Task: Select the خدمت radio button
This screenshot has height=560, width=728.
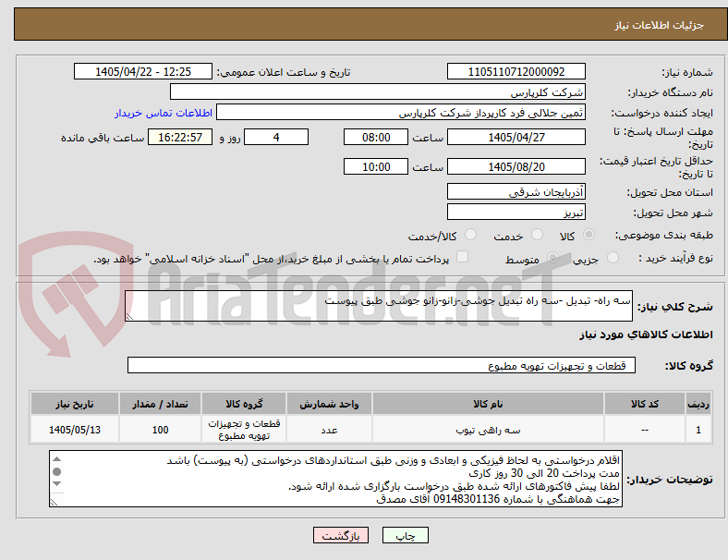Action: pos(537,235)
